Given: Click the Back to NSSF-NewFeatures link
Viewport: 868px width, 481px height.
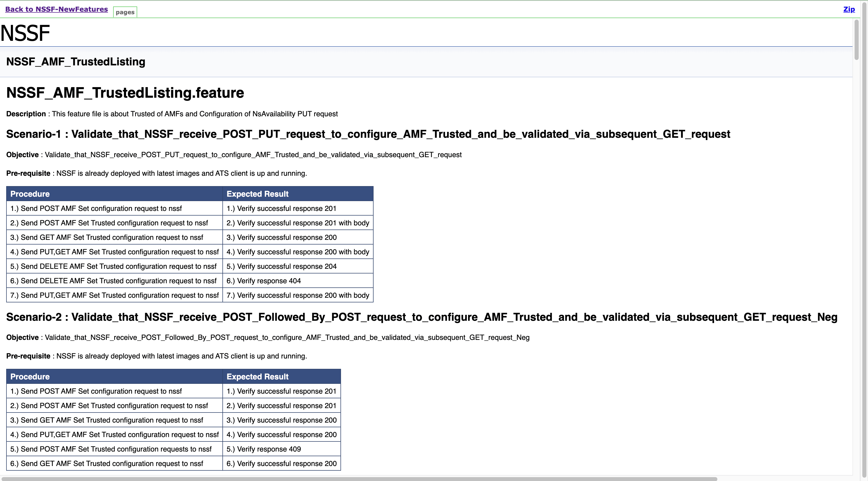Looking at the screenshot, I should [x=56, y=9].
